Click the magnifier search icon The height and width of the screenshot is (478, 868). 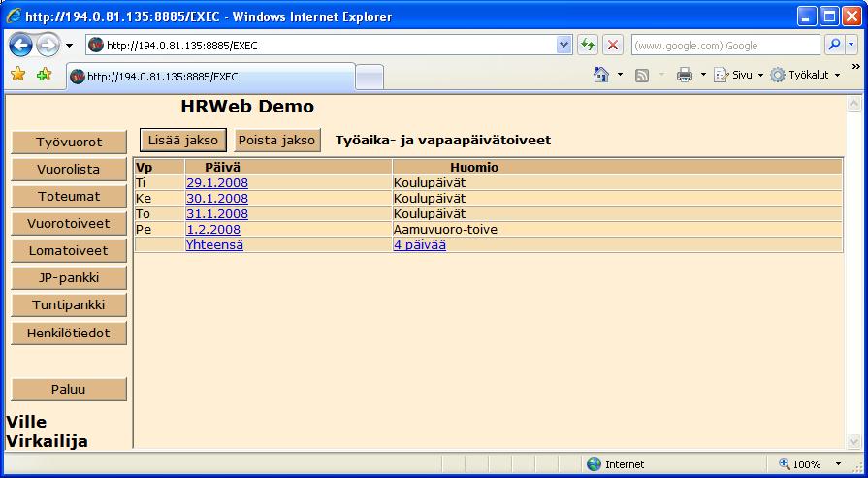coord(834,46)
